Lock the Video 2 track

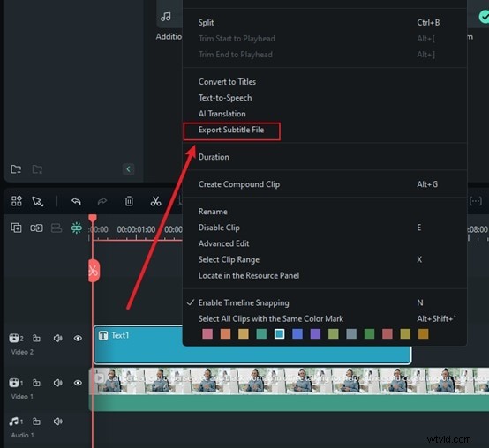(x=36, y=338)
